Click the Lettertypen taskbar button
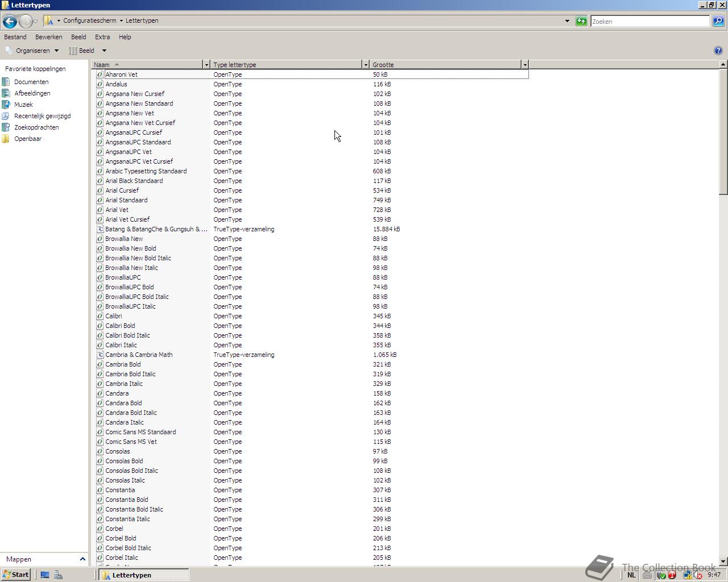The height and width of the screenshot is (582, 728). (144, 575)
